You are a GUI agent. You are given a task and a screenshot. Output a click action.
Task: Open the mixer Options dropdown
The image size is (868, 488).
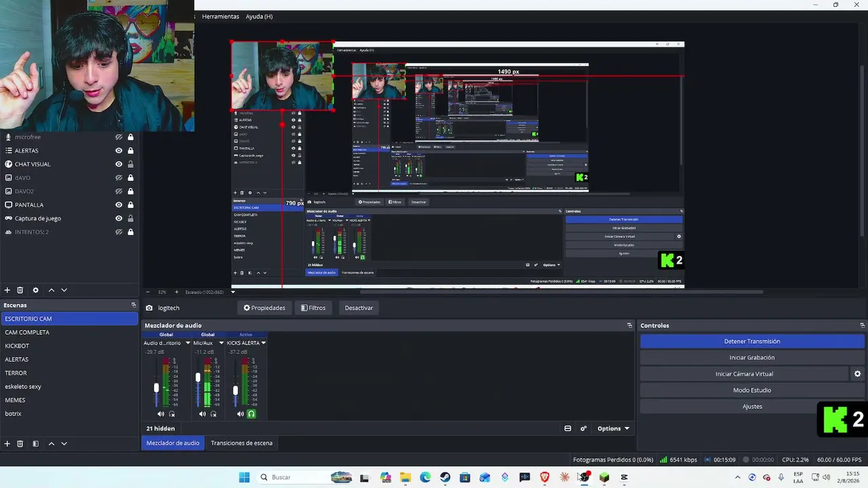click(x=613, y=428)
